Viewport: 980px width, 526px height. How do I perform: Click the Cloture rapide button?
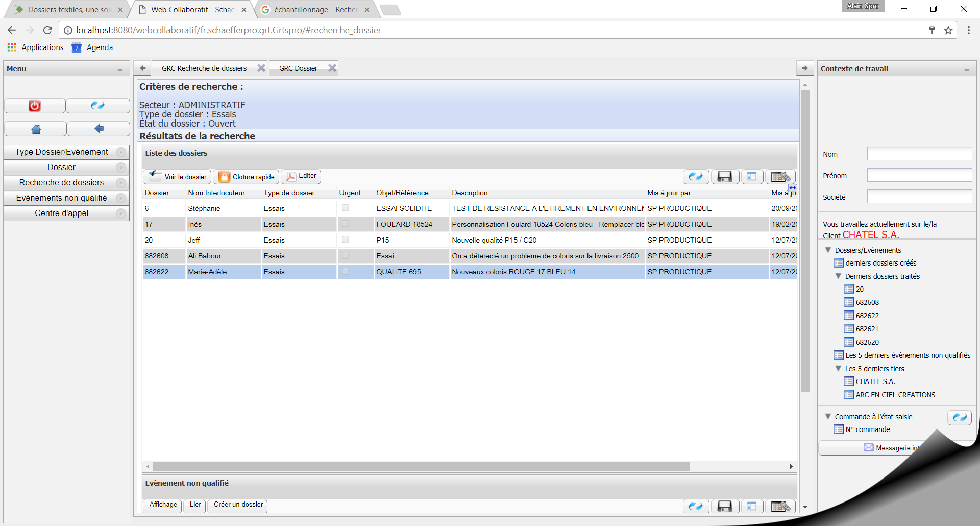pos(247,177)
